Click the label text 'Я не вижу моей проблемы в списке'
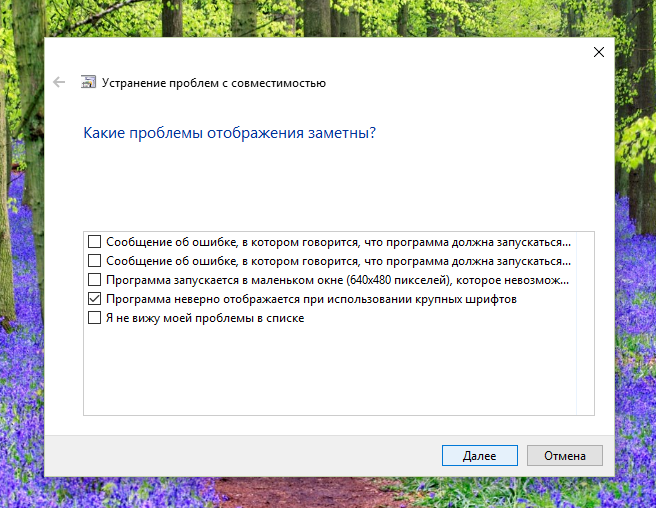Image resolution: width=656 pixels, height=508 pixels. point(204,318)
